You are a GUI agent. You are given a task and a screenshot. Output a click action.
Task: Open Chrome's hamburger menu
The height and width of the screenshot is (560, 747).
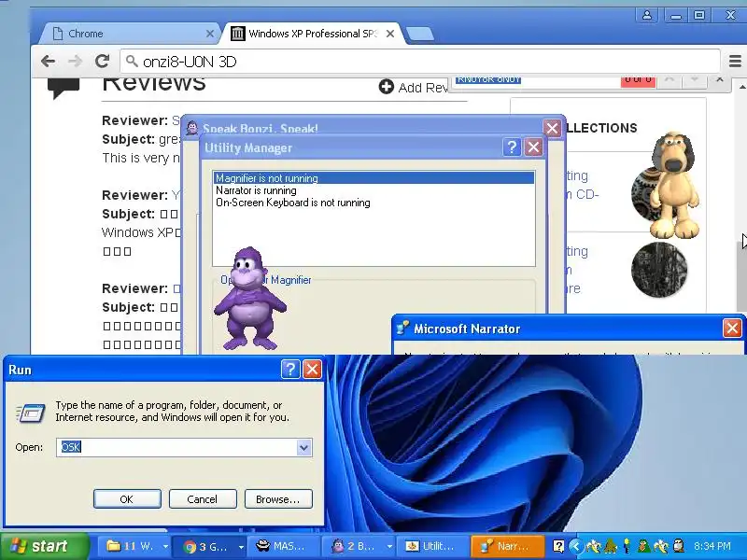point(735,62)
